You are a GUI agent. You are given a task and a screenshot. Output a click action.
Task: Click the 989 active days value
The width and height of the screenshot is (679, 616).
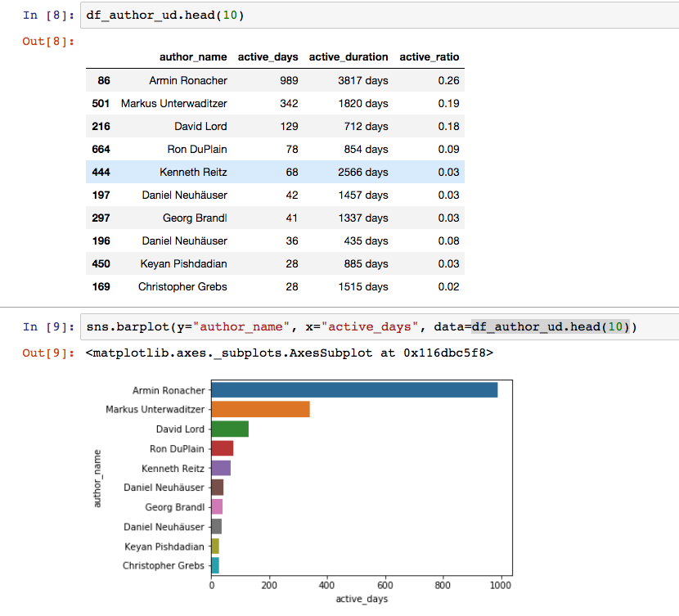click(x=289, y=80)
